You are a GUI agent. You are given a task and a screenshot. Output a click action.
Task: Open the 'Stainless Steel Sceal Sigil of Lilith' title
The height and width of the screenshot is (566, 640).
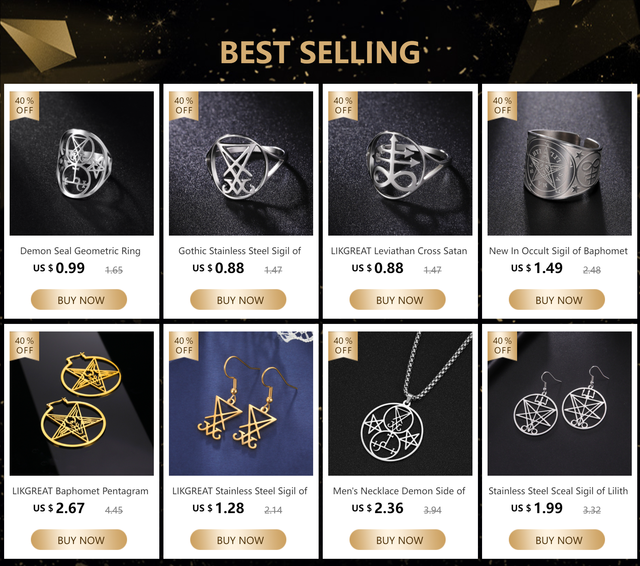(558, 491)
